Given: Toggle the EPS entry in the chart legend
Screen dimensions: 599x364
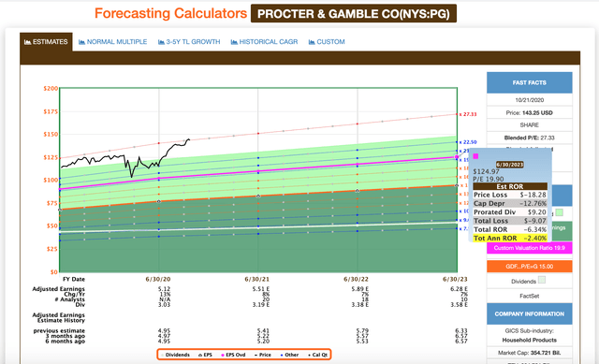Looking at the screenshot, I should coord(206,355).
